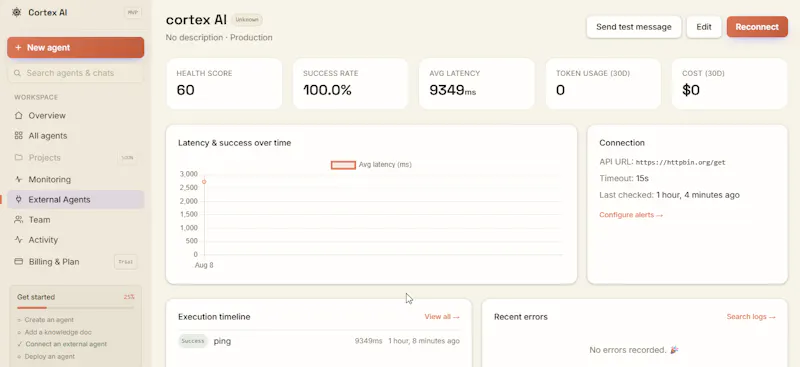Click the Token Usage (30D) card

click(x=603, y=84)
